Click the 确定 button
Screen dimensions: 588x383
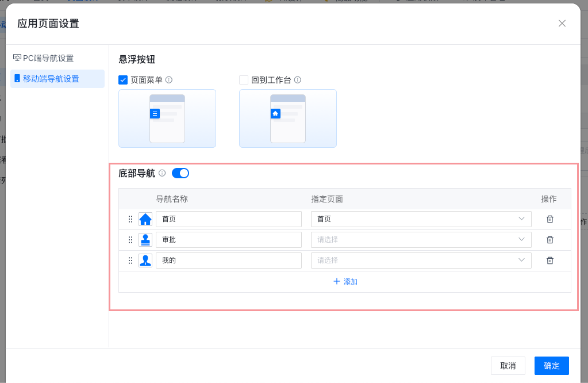point(551,366)
